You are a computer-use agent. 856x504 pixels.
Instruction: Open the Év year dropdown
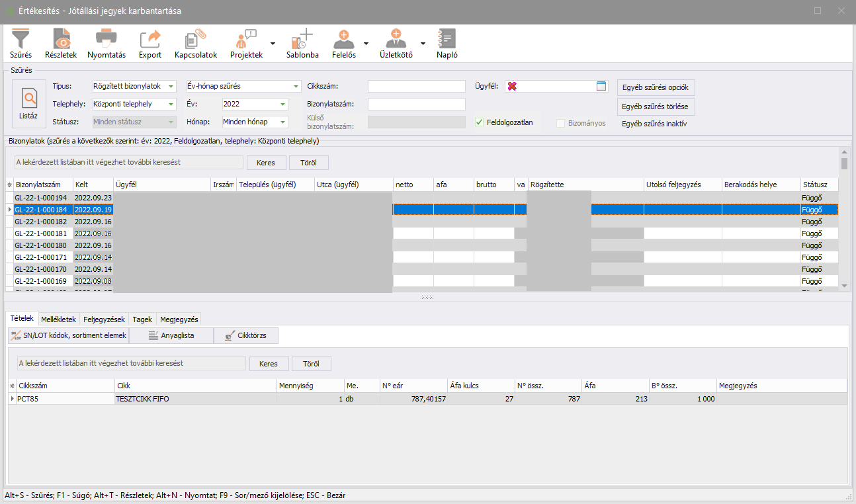(283, 105)
